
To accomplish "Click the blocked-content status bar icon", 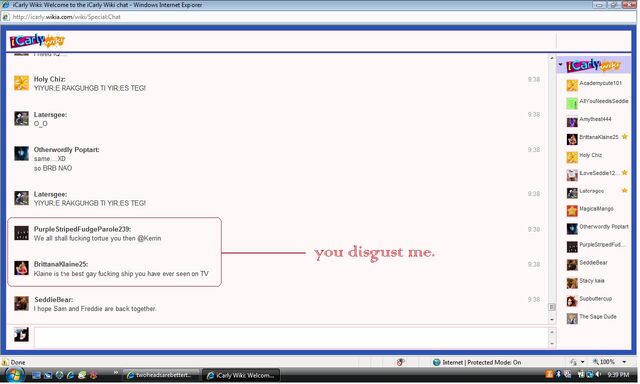I will [400, 362].
